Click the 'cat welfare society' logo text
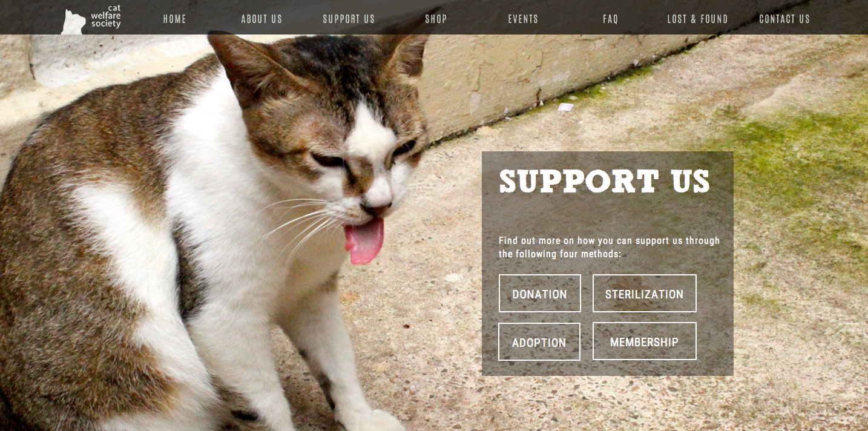Viewport: 868px width, 431px height. pyautogui.click(x=106, y=17)
